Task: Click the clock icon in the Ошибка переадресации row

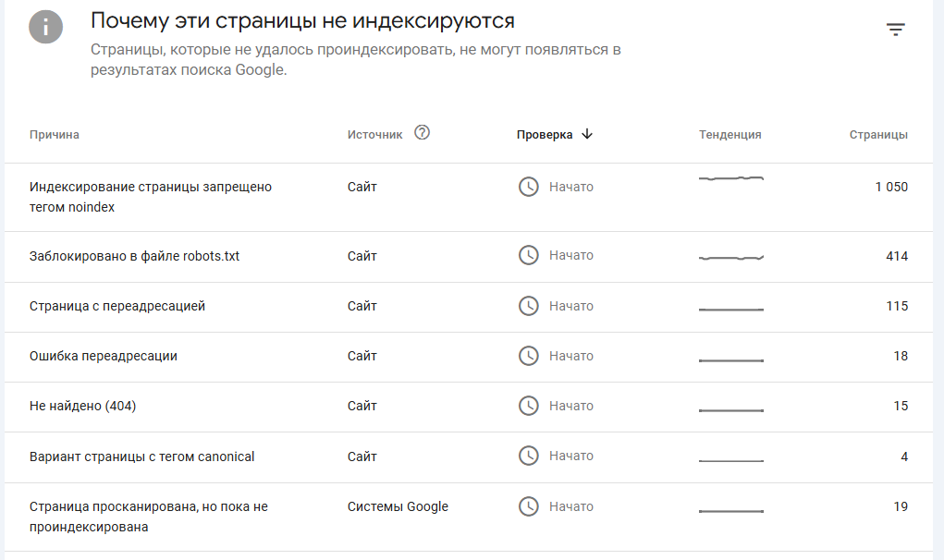Action: tap(528, 356)
